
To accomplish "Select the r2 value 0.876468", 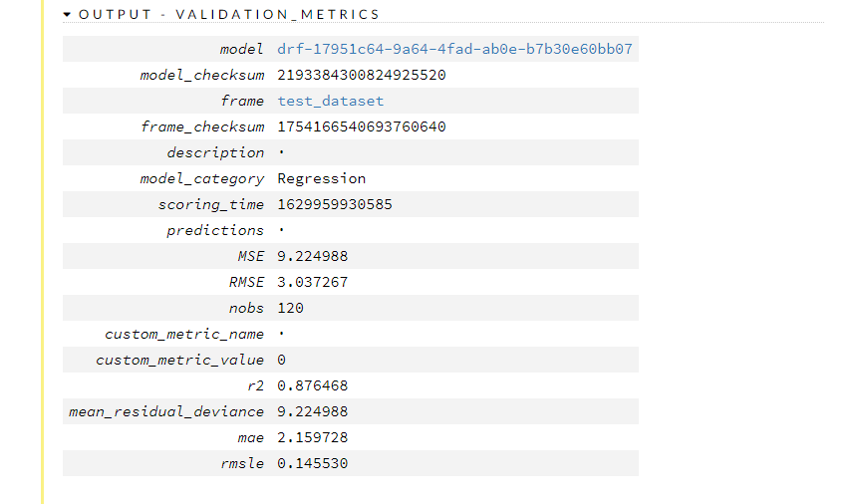I will (312, 385).
